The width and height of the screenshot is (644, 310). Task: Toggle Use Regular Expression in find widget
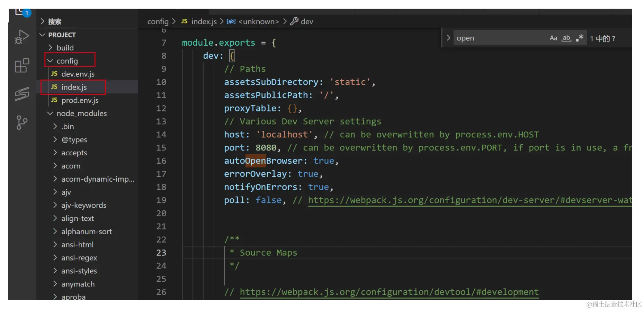click(x=580, y=38)
